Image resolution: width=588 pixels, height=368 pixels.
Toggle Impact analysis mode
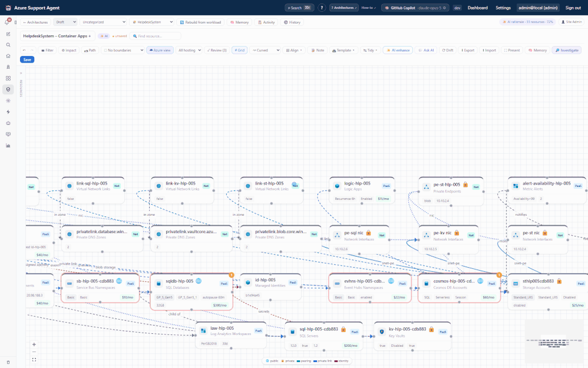coord(69,50)
